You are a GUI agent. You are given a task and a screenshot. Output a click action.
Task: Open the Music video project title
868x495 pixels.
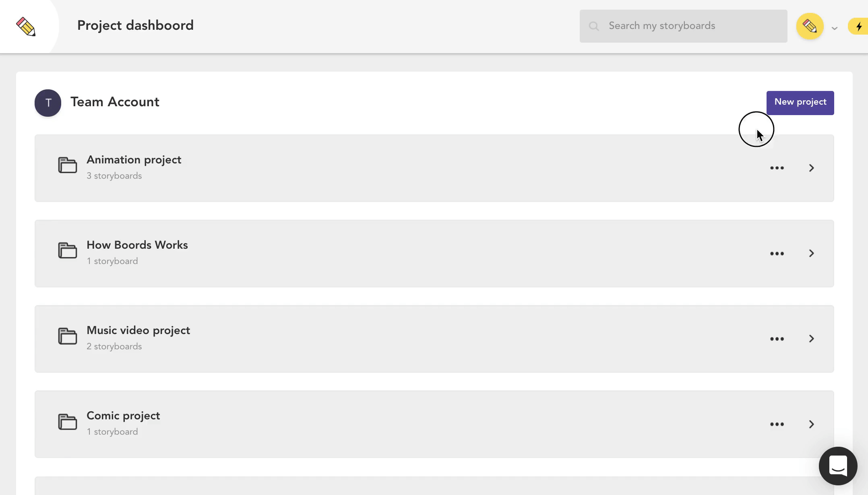click(138, 330)
